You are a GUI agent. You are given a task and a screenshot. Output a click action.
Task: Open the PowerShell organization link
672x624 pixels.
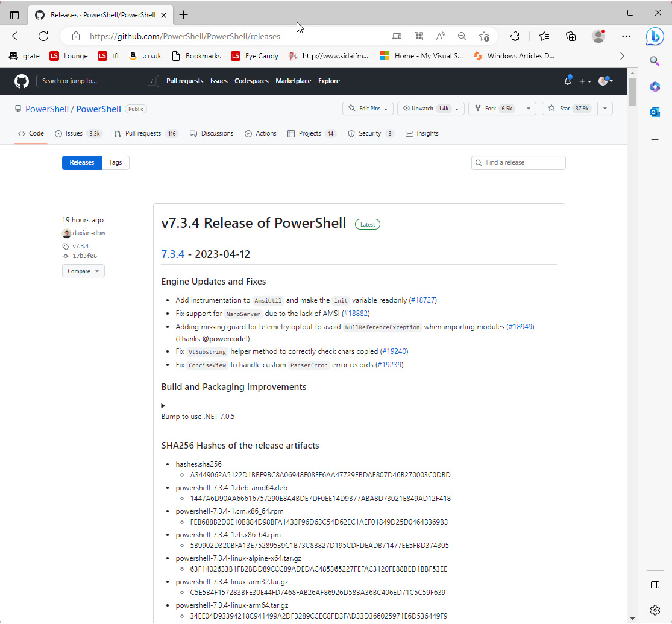[47, 109]
